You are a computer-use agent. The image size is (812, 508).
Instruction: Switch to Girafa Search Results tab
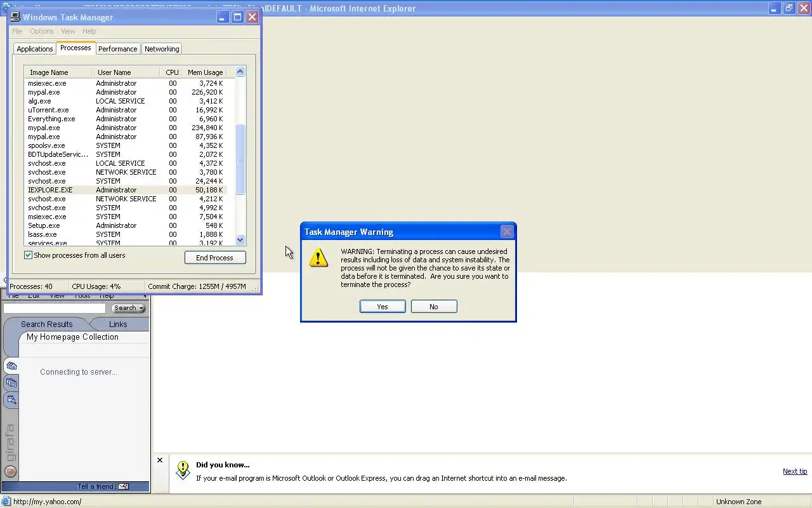coord(47,324)
